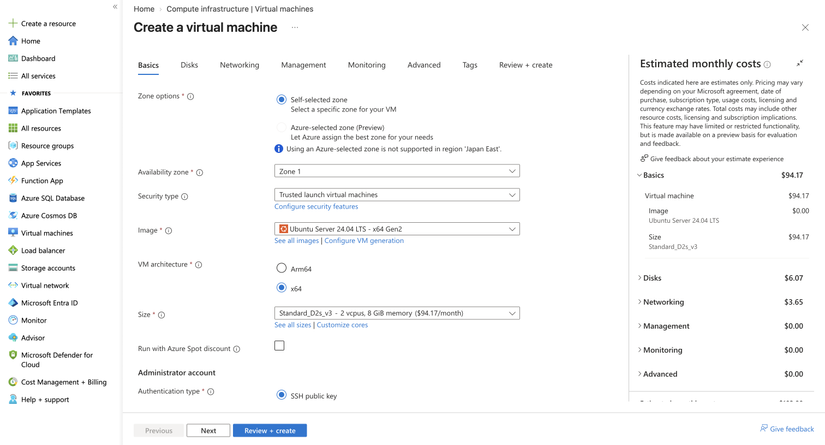
Task: Open Configure VM generation link
Action: point(364,240)
